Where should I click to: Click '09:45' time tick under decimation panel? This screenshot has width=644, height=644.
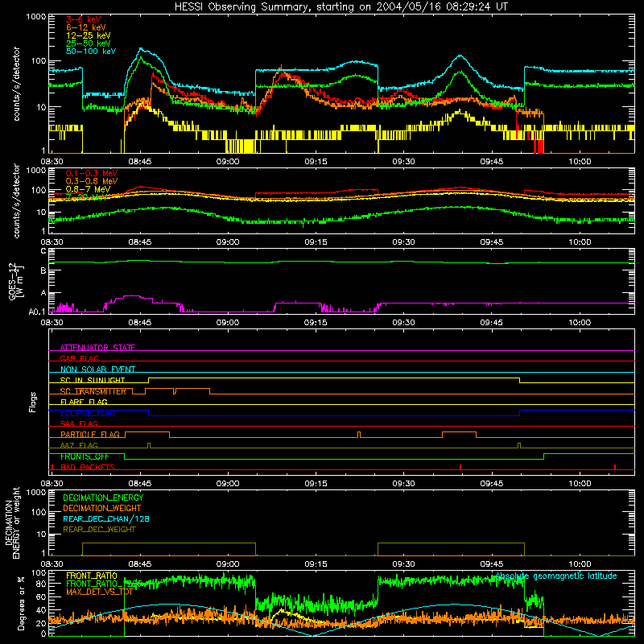pos(492,564)
